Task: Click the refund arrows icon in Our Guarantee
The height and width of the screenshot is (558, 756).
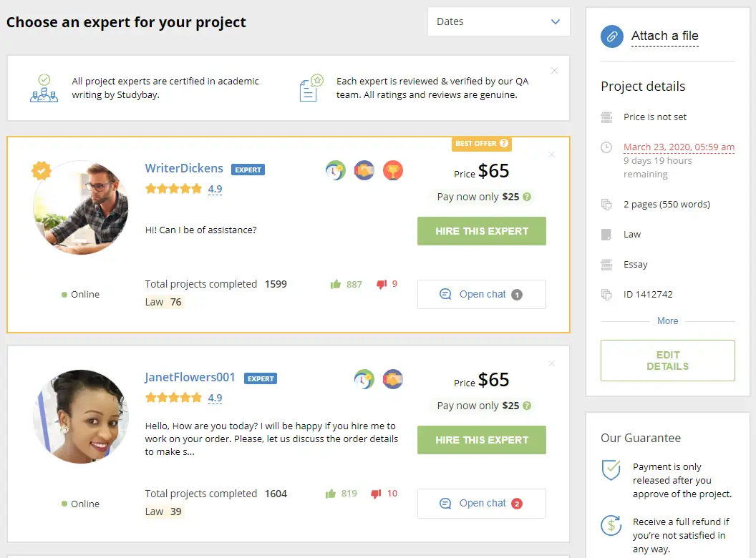Action: 610,526
